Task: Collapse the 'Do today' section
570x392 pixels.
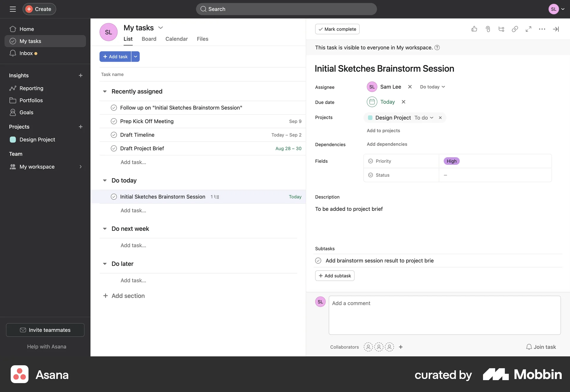Action: pos(105,180)
